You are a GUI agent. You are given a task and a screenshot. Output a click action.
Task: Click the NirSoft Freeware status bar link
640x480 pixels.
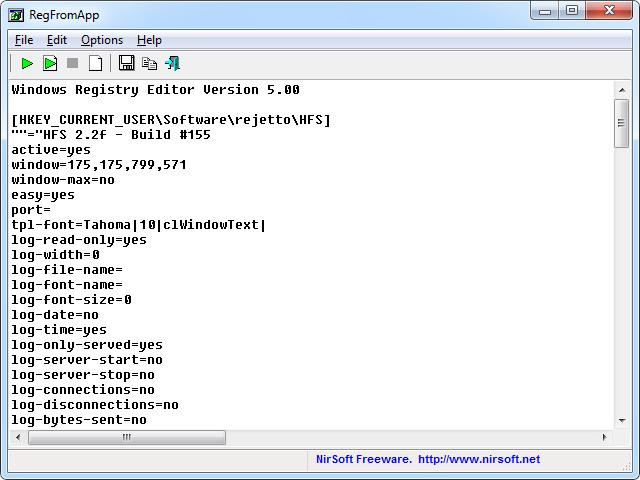pyautogui.click(x=428, y=459)
